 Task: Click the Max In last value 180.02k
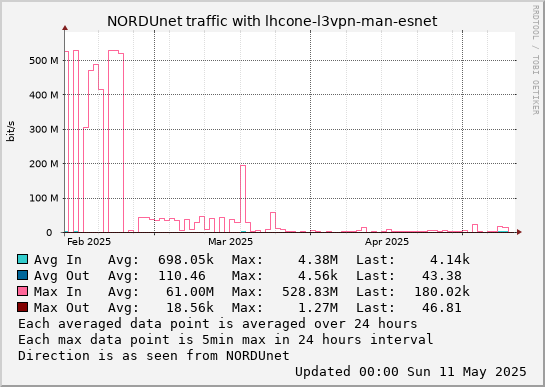[x=442, y=292]
